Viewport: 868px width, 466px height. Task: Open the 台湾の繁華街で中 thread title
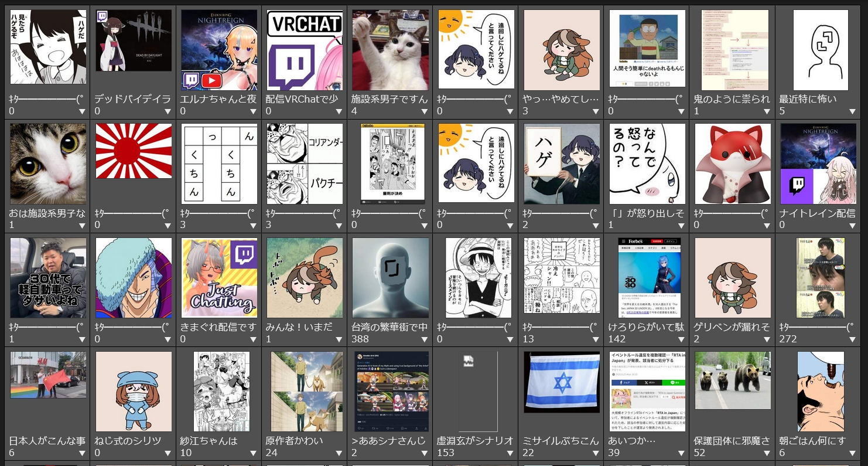pyautogui.click(x=389, y=327)
